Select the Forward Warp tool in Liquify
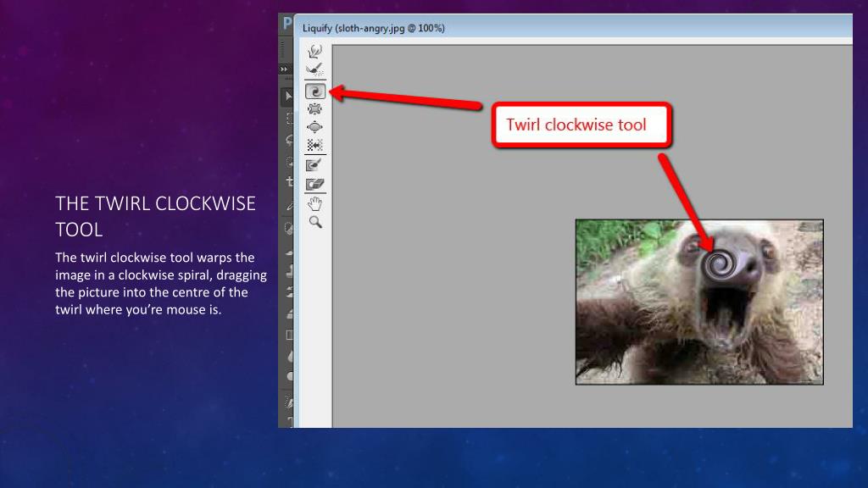 point(315,52)
